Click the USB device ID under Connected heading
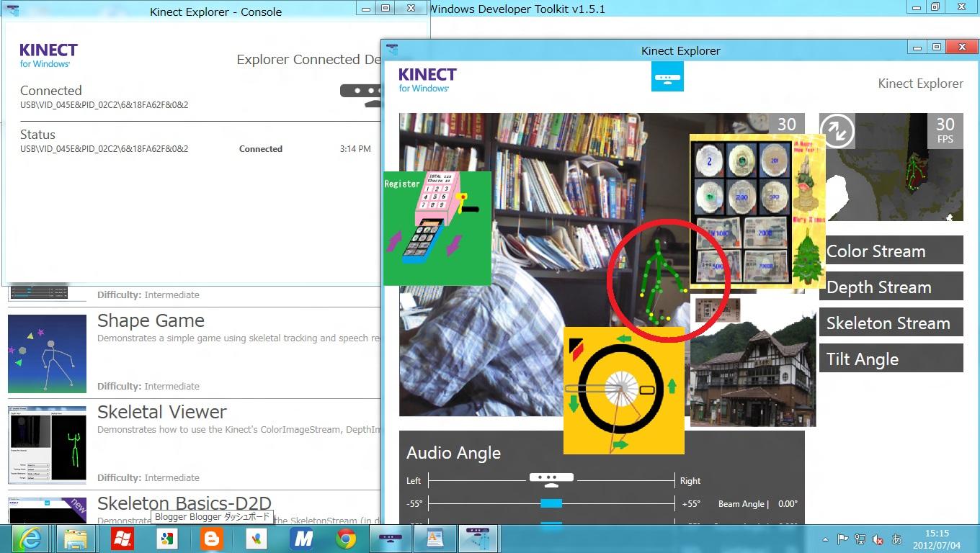Screen dimensions: 980x553 tap(104, 105)
